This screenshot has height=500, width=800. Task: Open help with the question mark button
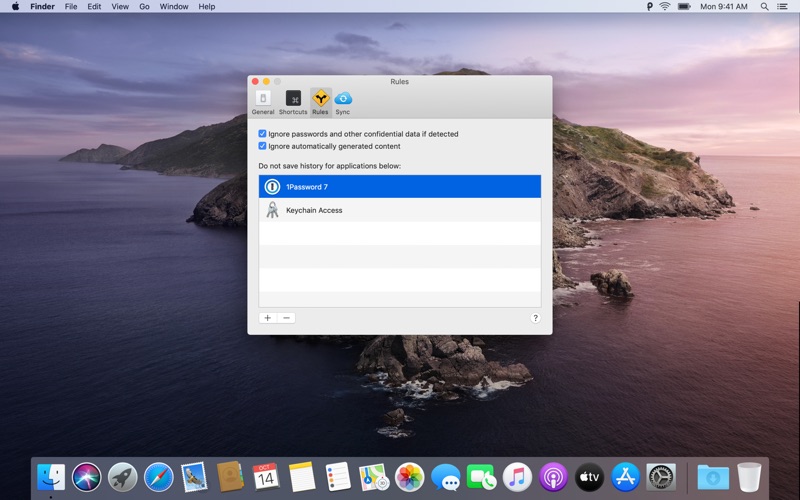pos(535,318)
